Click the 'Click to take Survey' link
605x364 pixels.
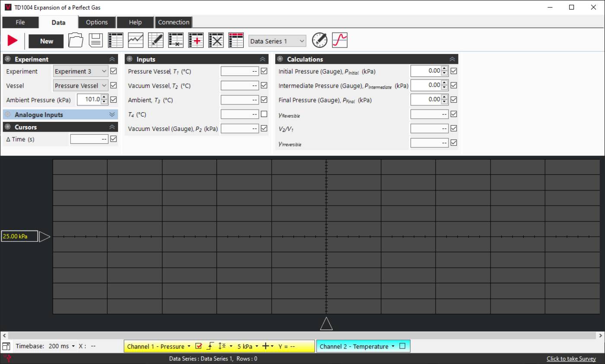(571, 359)
